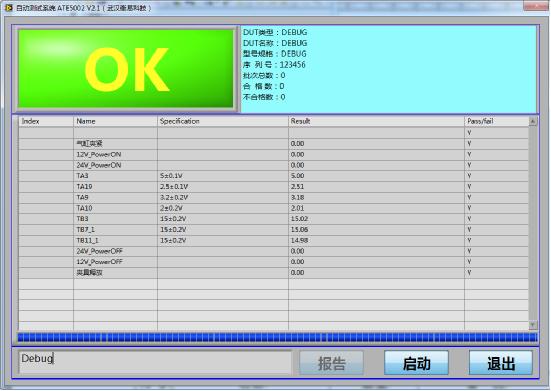The image size is (551, 391).
Task: Click the 15.06 result of TB7_1
Action: click(299, 230)
